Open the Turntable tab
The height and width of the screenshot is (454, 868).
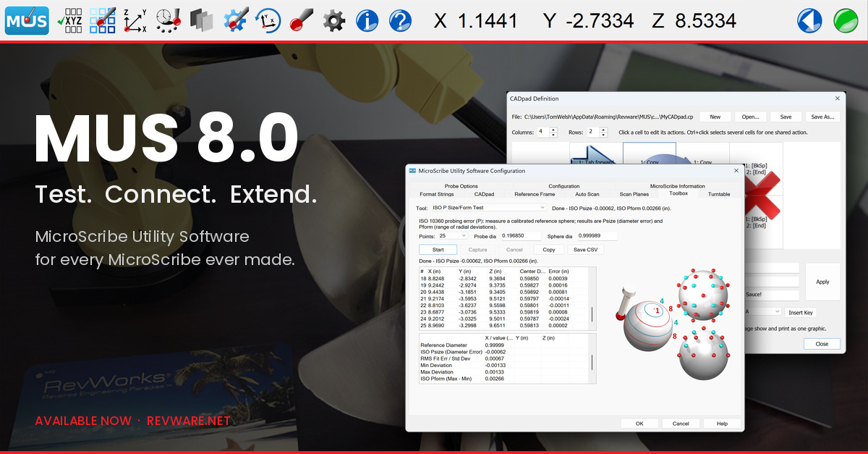pos(719,194)
